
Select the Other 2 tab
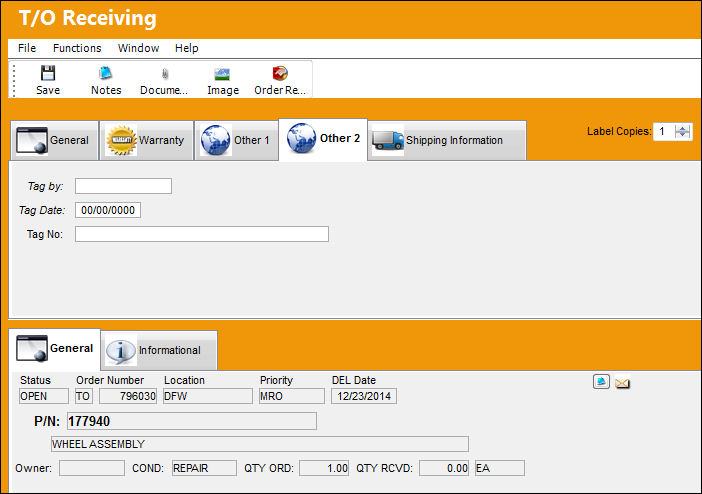(x=323, y=139)
